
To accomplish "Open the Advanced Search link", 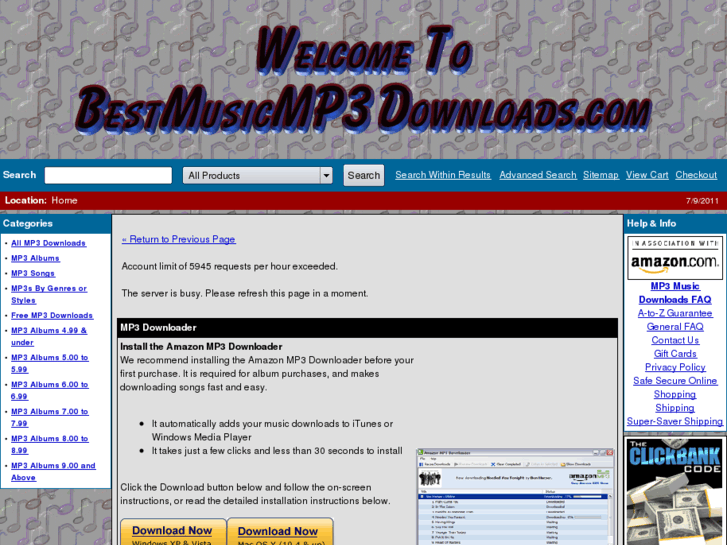I will click(538, 175).
